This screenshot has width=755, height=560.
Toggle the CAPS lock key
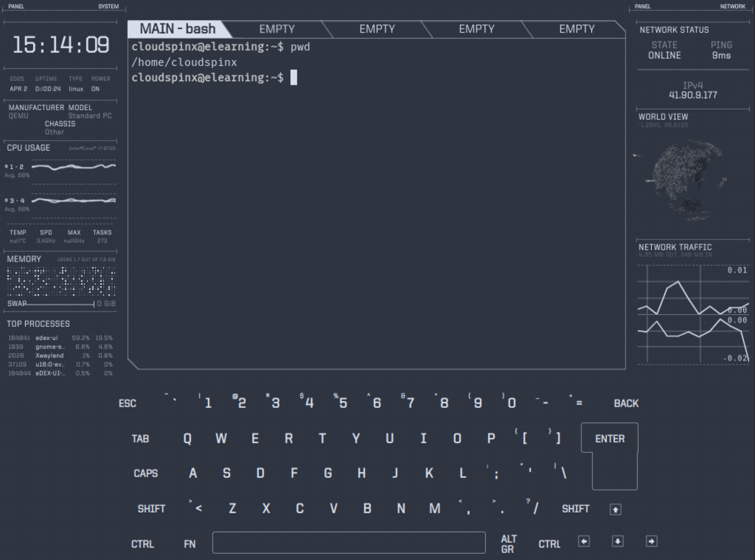coord(145,473)
